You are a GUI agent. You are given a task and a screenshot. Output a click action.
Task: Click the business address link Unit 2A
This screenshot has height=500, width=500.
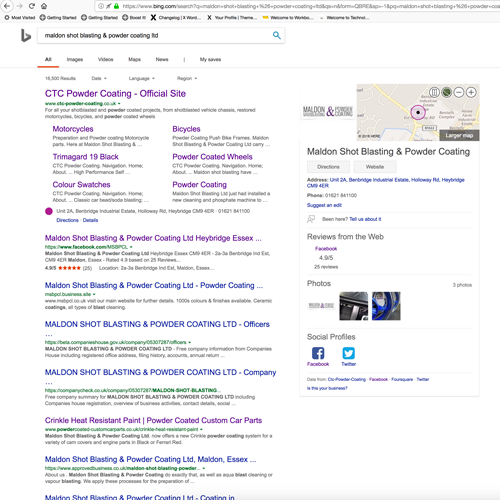[x=386, y=183]
